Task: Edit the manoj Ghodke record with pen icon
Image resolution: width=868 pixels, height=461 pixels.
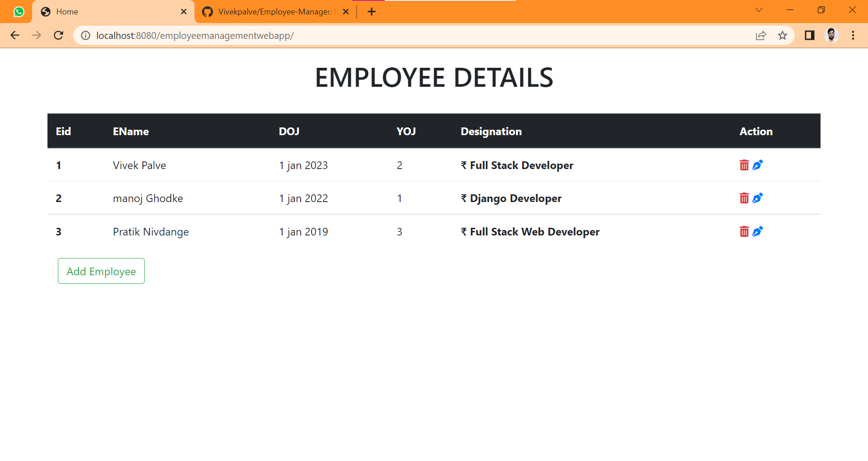Action: pos(757,198)
